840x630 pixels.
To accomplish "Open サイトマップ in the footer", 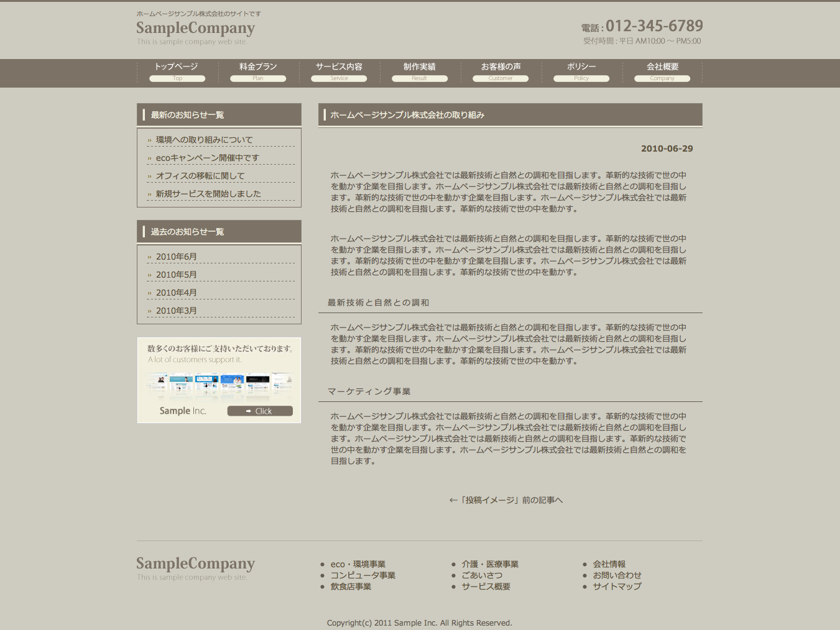I will pos(617,587).
